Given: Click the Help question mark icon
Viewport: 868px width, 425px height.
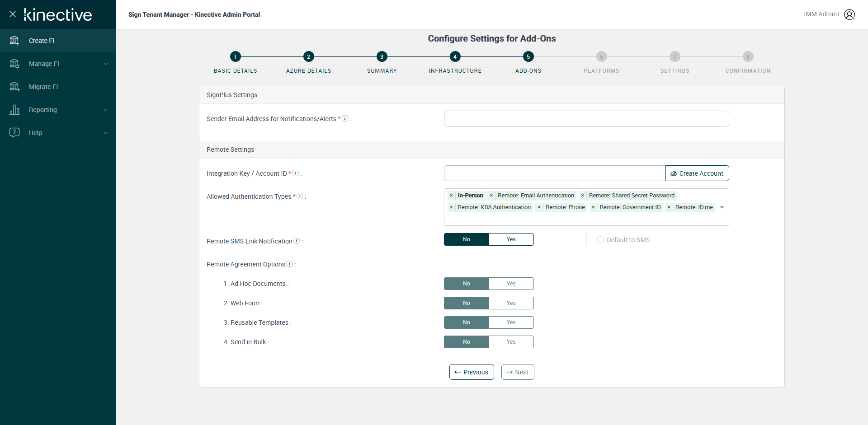Looking at the screenshot, I should pos(14,133).
